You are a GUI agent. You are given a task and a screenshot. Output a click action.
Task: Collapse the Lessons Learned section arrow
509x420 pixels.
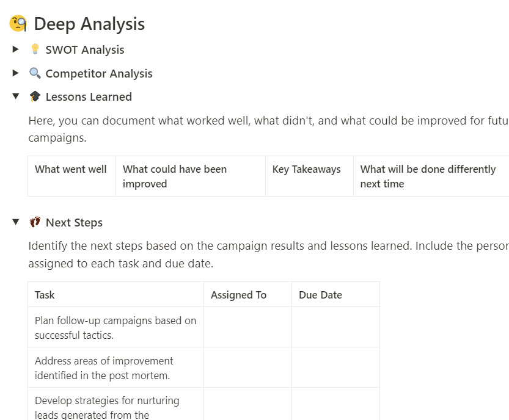(16, 96)
